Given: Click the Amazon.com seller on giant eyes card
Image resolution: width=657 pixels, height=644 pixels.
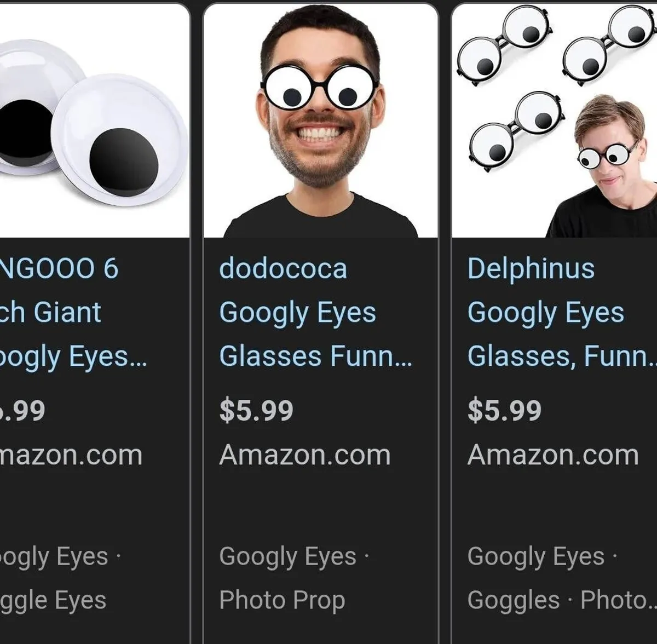Looking at the screenshot, I should tap(71, 455).
